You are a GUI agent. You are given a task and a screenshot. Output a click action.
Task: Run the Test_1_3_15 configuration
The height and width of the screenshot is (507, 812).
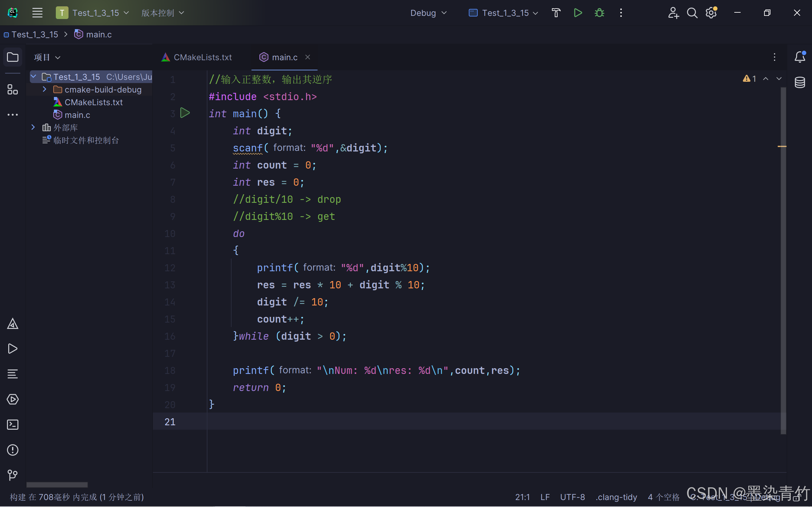pyautogui.click(x=578, y=13)
